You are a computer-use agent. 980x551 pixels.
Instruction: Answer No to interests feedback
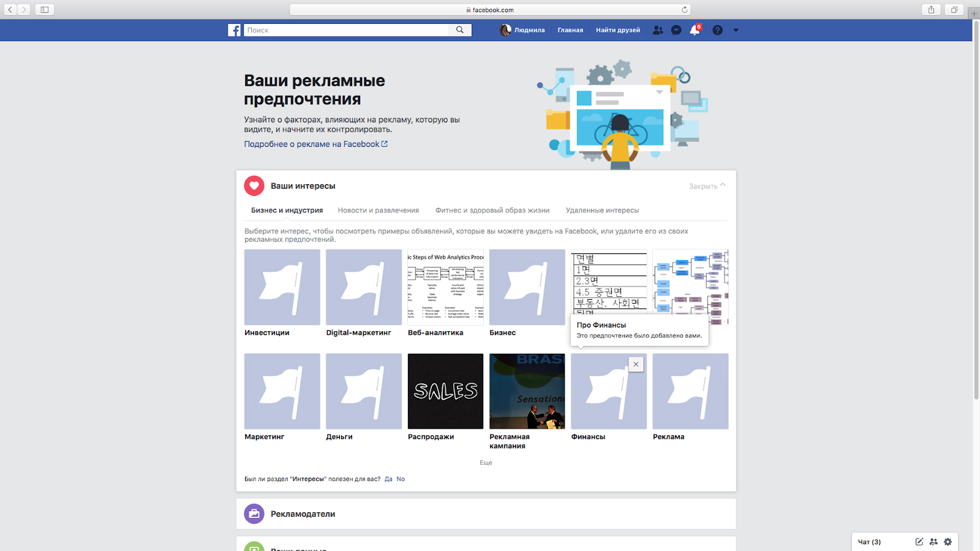[x=401, y=479]
